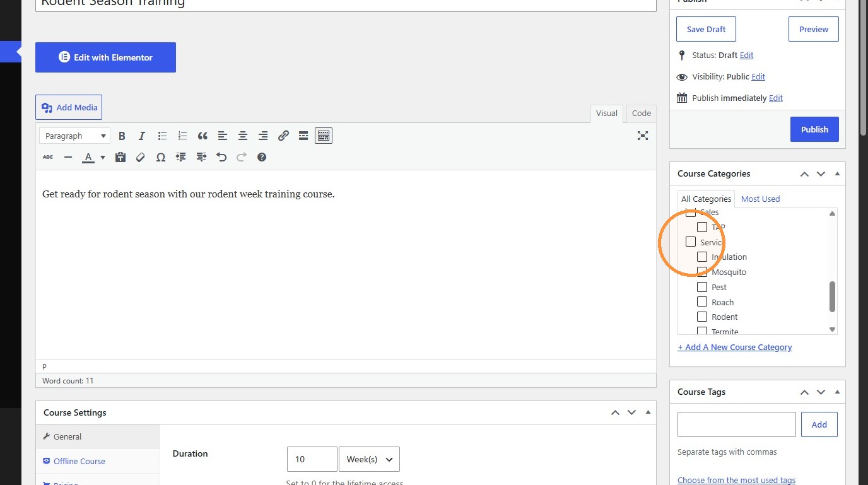The width and height of the screenshot is (868, 485).
Task: Check the Rodent category checkbox
Action: pyautogui.click(x=702, y=317)
